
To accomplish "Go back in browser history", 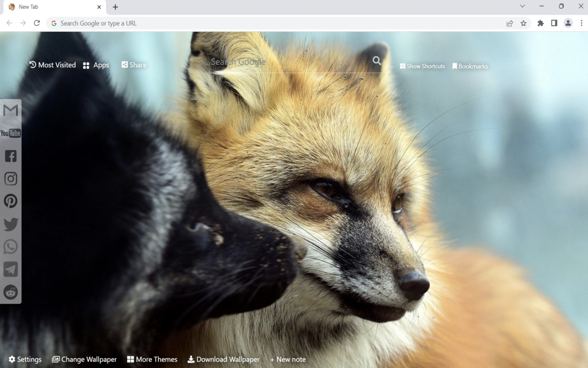I will pos(10,23).
